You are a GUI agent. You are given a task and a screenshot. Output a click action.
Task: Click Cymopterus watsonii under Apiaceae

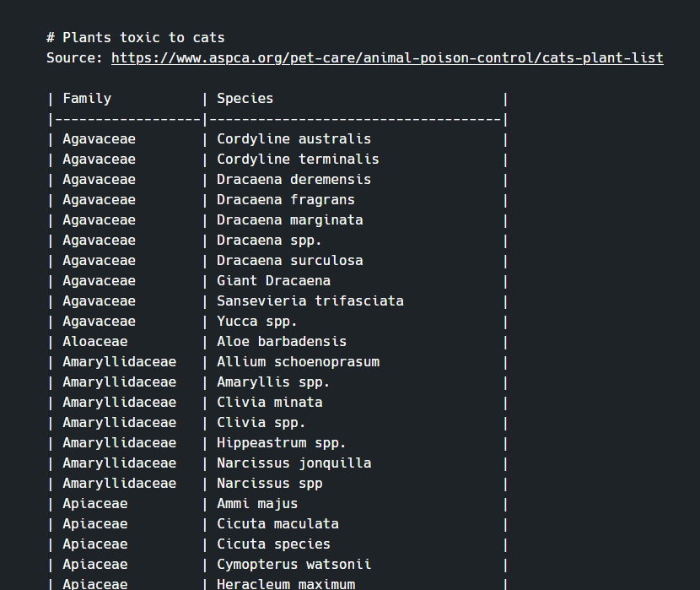tap(293, 564)
